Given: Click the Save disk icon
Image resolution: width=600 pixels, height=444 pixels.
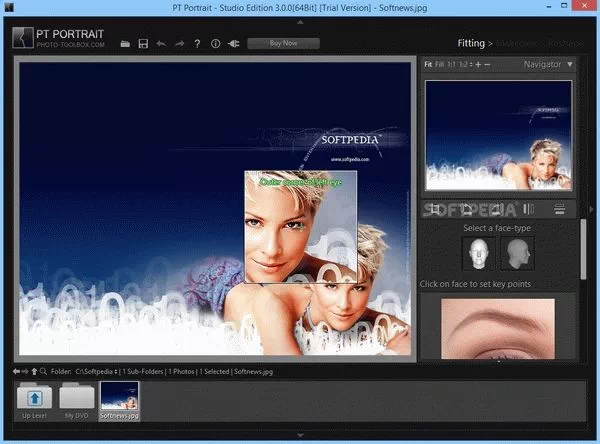Looking at the screenshot, I should pyautogui.click(x=143, y=44).
